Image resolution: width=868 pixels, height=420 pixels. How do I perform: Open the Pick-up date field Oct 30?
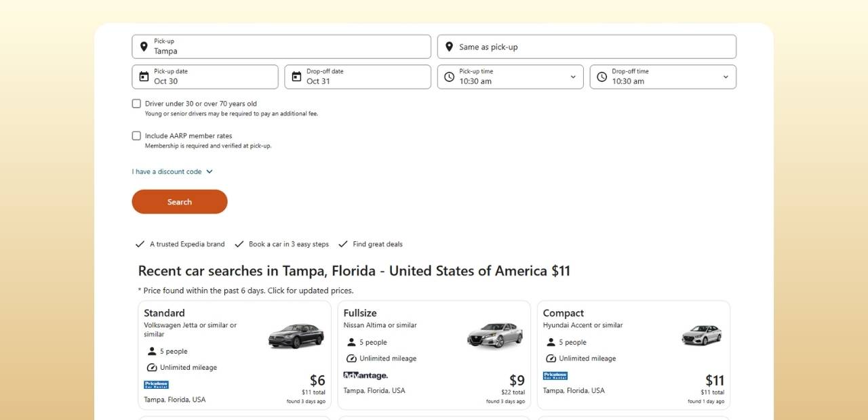[205, 77]
